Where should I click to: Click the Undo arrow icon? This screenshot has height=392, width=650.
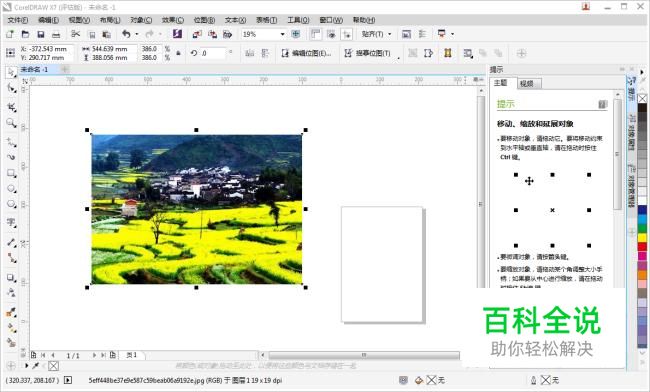click(126, 34)
